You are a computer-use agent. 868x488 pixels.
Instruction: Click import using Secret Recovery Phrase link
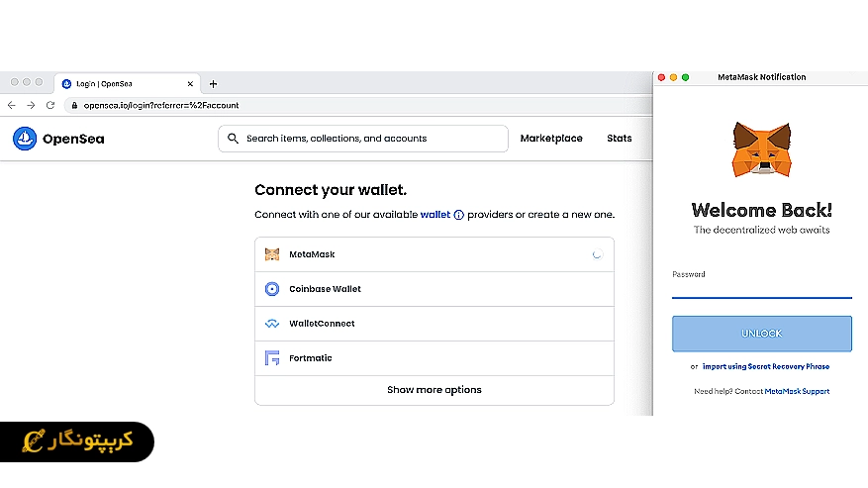coord(766,366)
